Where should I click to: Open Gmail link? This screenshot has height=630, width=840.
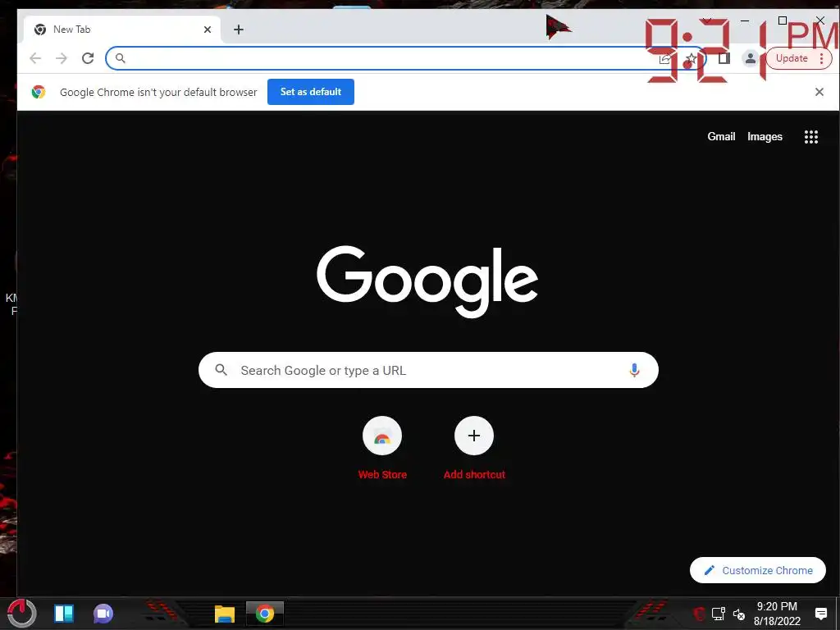[721, 137]
